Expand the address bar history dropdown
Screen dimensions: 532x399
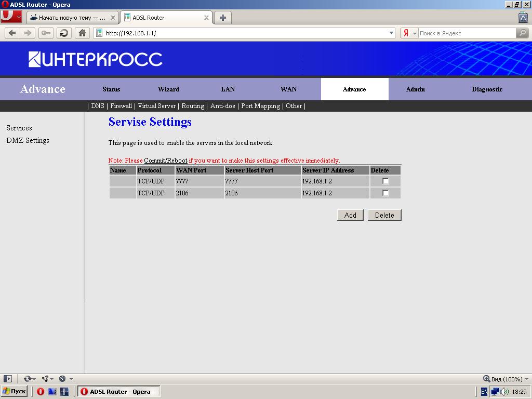(x=392, y=33)
